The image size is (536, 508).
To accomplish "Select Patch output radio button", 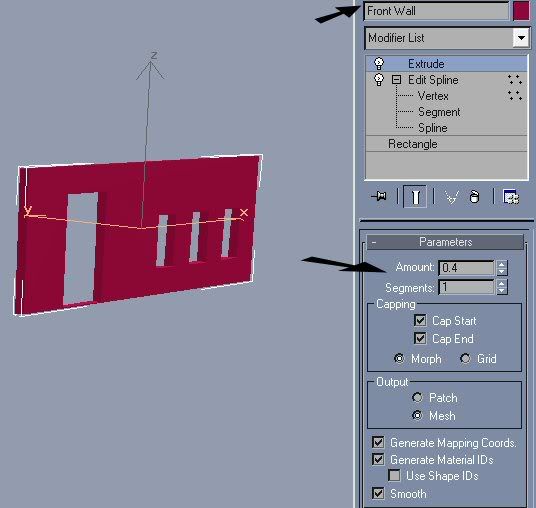I will [417, 398].
